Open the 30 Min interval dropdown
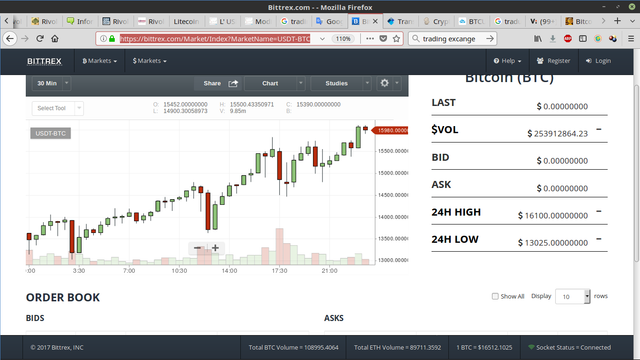The image size is (640, 360). (x=51, y=83)
